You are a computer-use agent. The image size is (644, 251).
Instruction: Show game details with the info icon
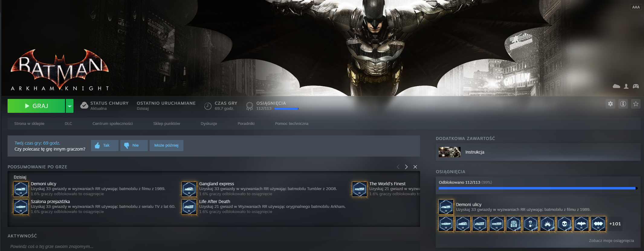pyautogui.click(x=623, y=104)
